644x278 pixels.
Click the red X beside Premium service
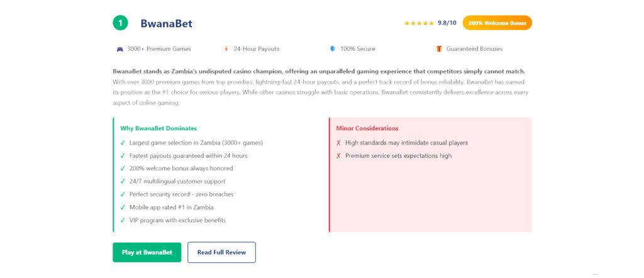339,156
